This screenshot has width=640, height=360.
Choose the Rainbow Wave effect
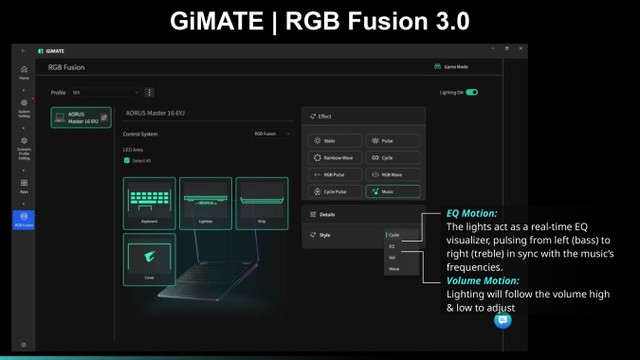click(x=335, y=158)
